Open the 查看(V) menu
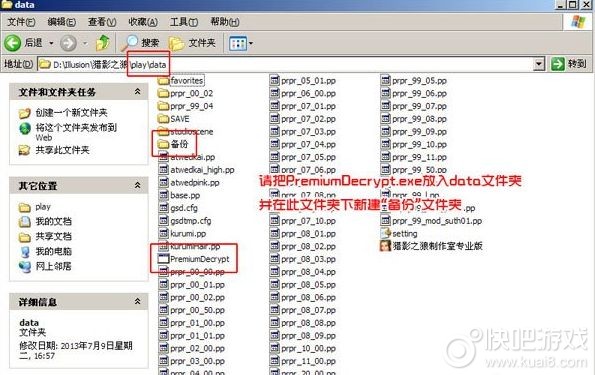Image resolution: width=595 pixels, height=375 pixels. 102,22
